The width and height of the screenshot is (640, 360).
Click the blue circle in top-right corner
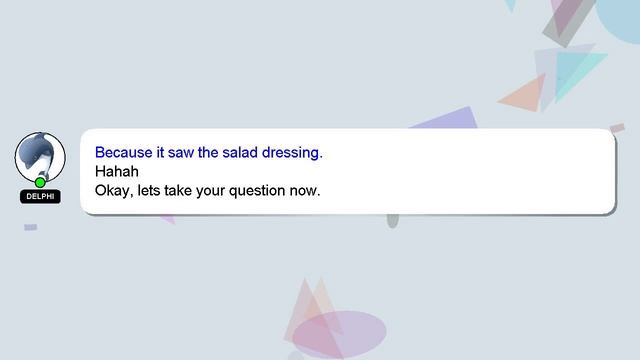tap(618, 18)
